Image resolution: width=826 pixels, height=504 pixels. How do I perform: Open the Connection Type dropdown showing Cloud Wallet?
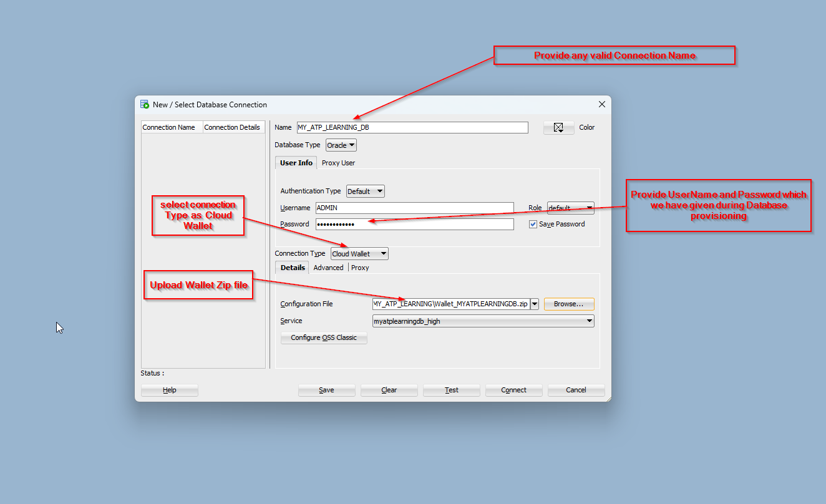coord(359,253)
